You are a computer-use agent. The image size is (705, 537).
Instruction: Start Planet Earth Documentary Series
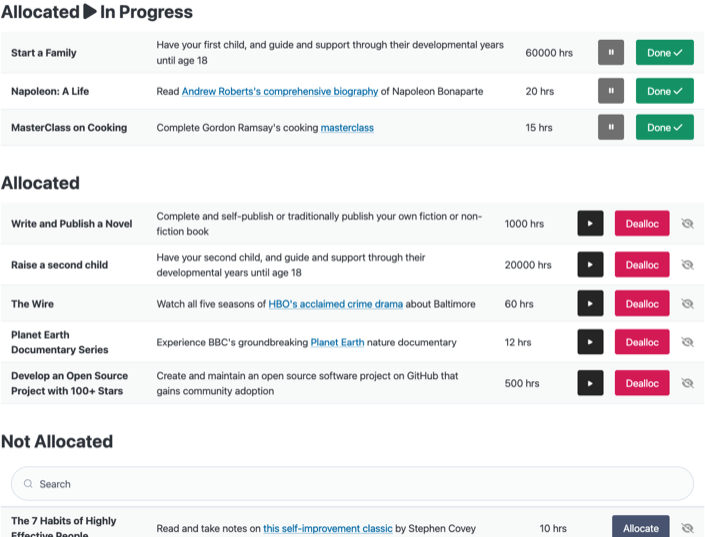pyautogui.click(x=590, y=342)
